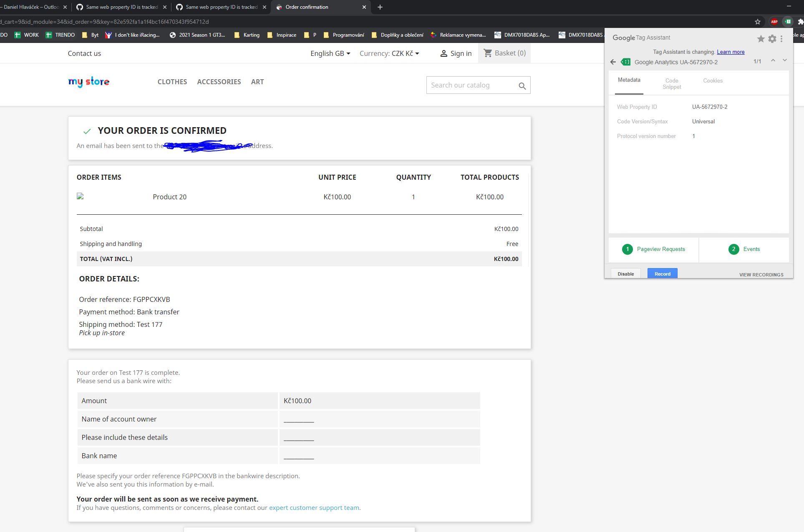Open the Events section
This screenshot has width=804, height=532.
pyautogui.click(x=744, y=249)
